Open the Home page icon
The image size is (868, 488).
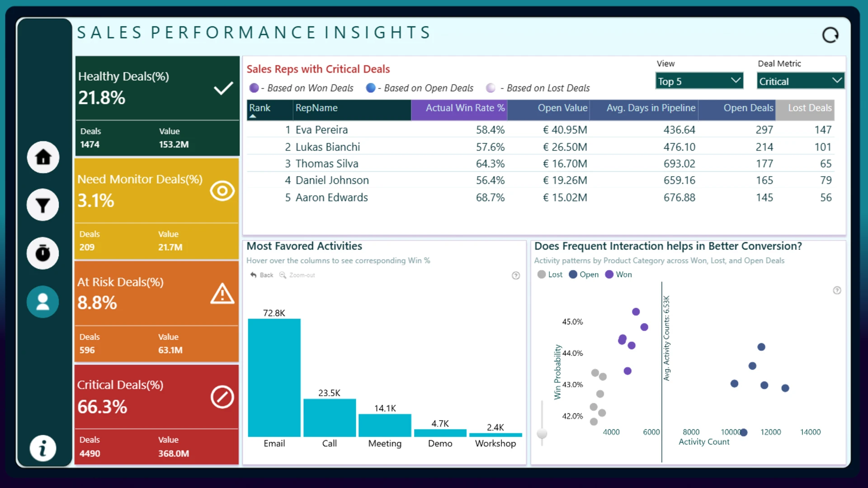pos(43,157)
